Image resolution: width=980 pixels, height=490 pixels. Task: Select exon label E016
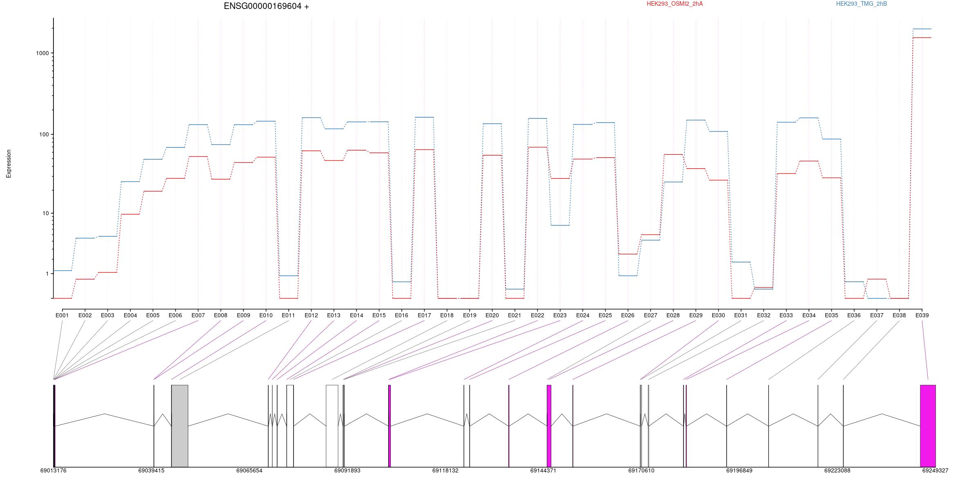click(x=401, y=315)
